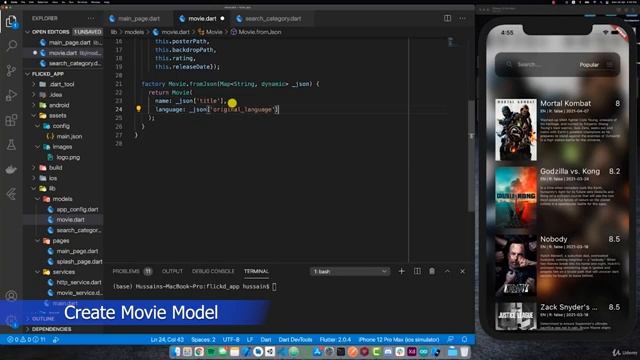Open the Run and Debug view
This screenshot has height=360, width=640.
(11, 95)
